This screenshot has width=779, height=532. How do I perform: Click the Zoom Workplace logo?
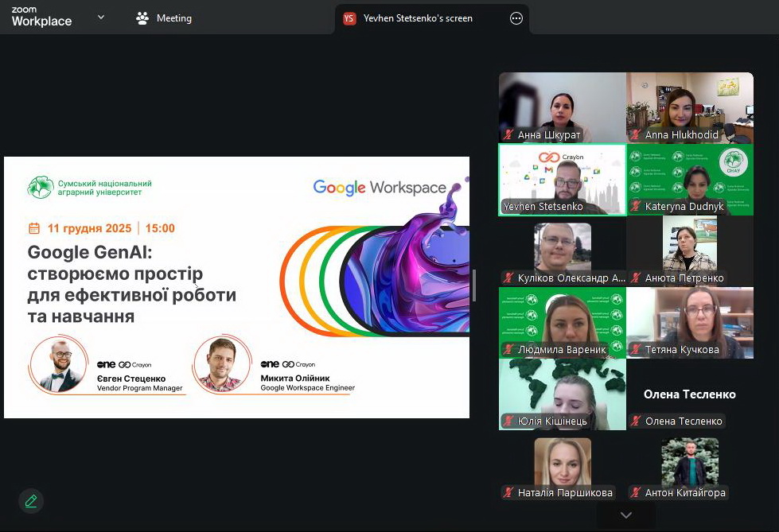[41, 17]
